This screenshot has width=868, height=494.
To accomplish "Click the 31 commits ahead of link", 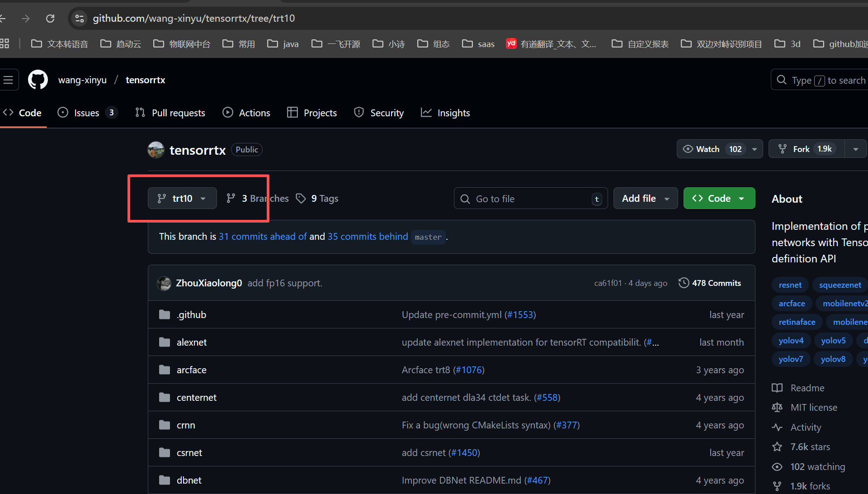I will click(263, 237).
